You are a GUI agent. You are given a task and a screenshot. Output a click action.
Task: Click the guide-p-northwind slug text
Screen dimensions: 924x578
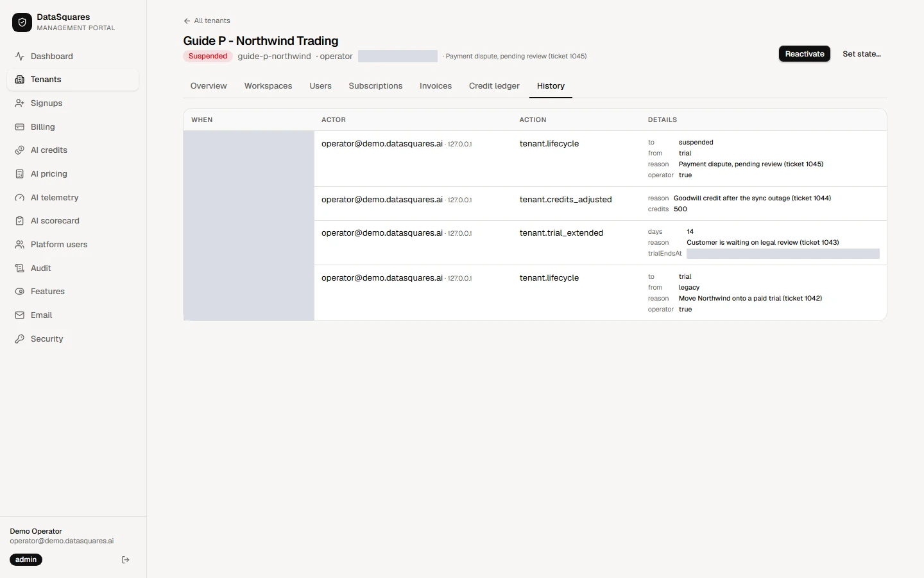[x=274, y=57]
